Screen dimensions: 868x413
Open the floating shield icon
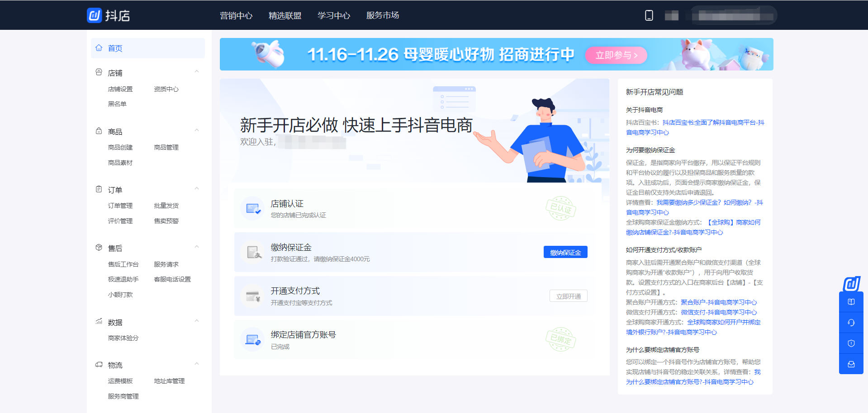851,343
